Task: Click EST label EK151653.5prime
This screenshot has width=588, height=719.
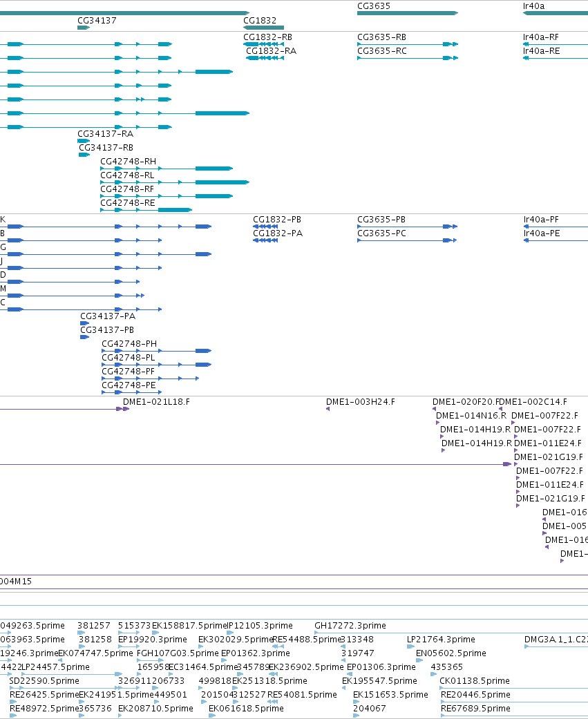Action: coord(391,695)
